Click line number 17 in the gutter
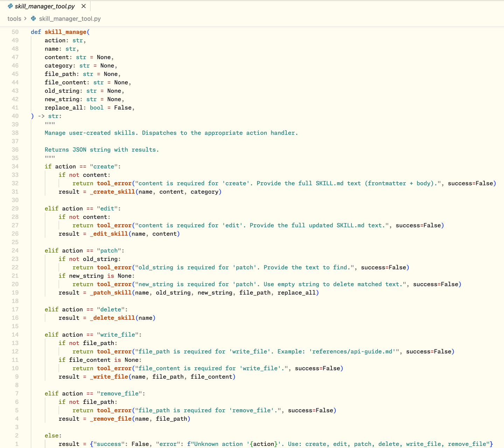Viewport: 504px width, 448px height. (15, 309)
